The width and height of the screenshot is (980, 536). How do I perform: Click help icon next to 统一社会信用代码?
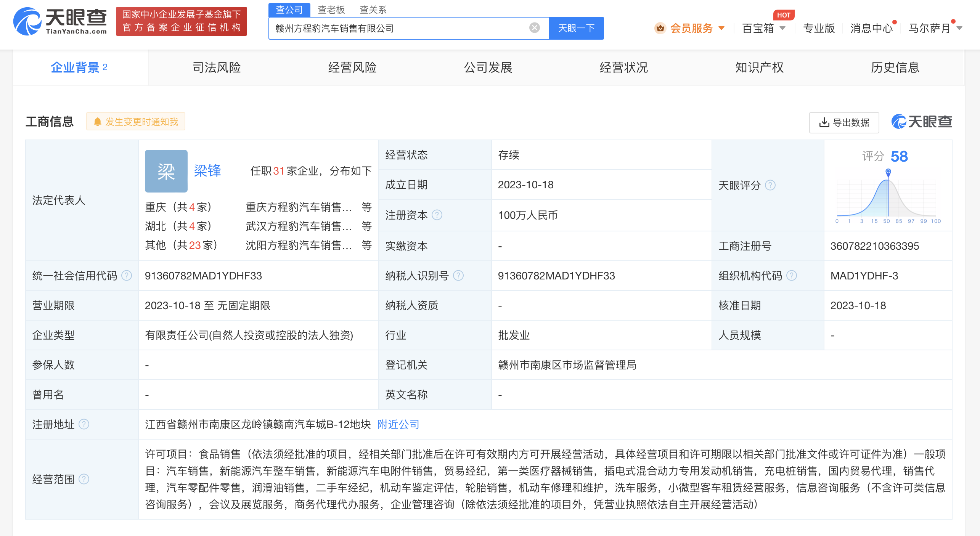tap(127, 275)
